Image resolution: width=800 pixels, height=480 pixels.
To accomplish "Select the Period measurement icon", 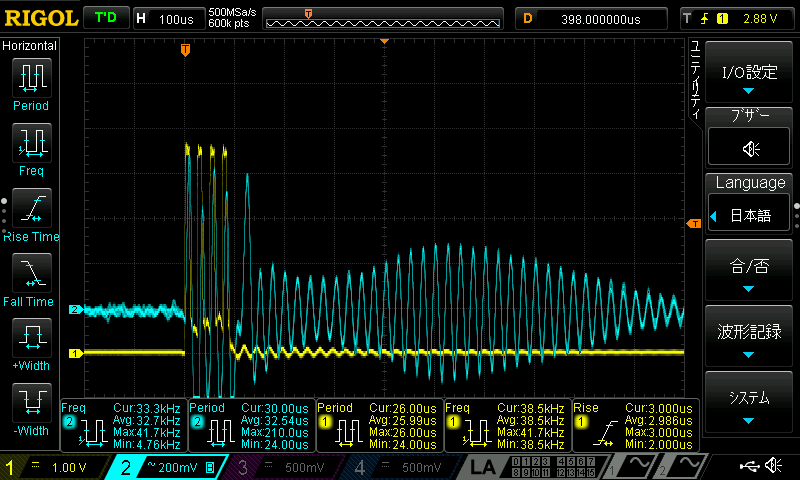I will (31, 78).
